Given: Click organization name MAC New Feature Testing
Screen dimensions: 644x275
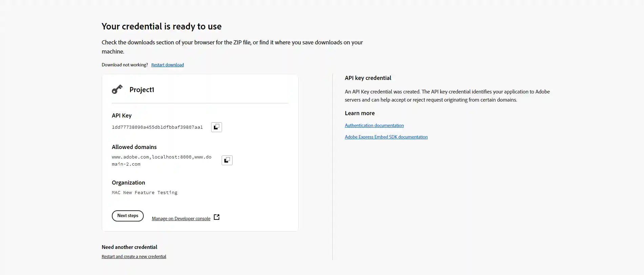Looking at the screenshot, I should [144, 192].
